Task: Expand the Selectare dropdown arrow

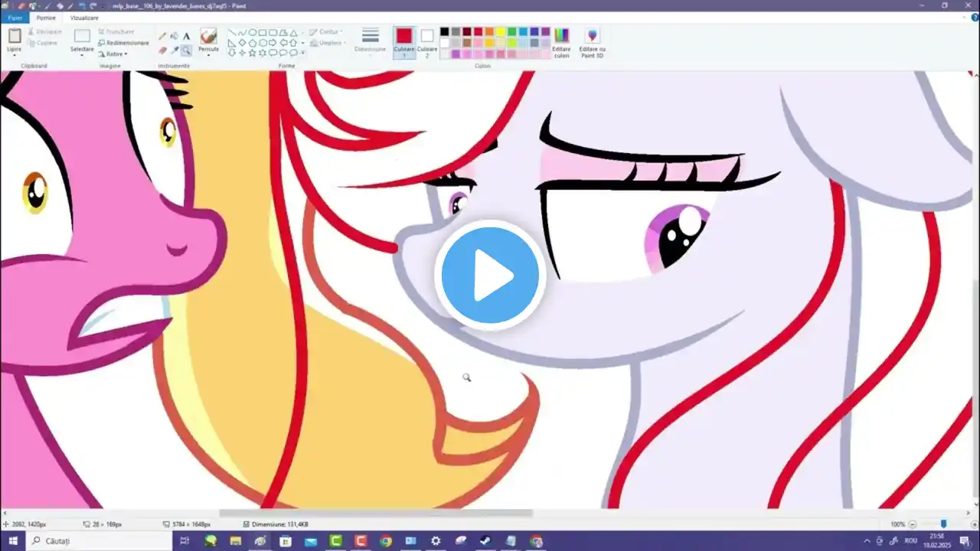Action: [x=82, y=55]
